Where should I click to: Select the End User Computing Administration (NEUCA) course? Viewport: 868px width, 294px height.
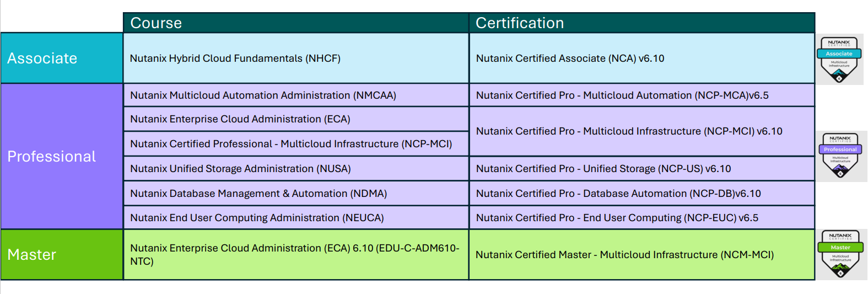[257, 218]
